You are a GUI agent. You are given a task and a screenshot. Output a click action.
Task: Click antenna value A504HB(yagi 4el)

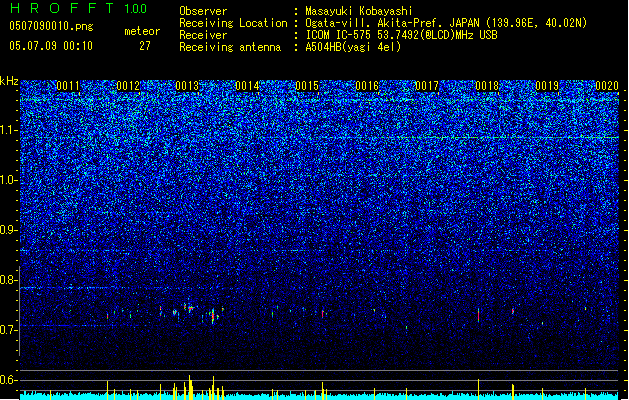[x=353, y=47]
